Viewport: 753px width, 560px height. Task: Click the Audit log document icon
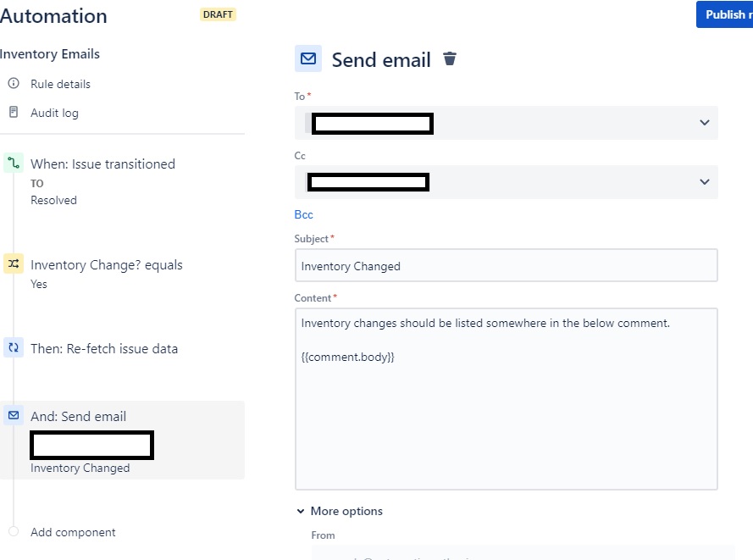[14, 112]
